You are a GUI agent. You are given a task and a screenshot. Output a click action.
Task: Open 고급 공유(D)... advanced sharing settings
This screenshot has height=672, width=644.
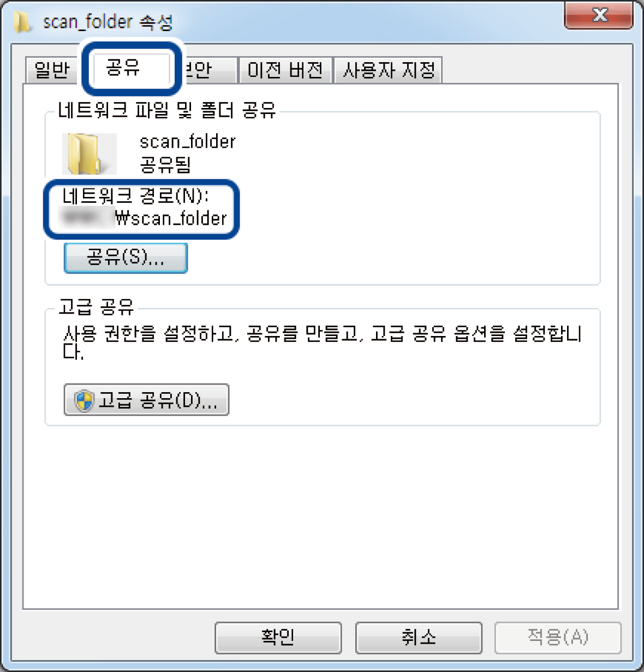(146, 400)
